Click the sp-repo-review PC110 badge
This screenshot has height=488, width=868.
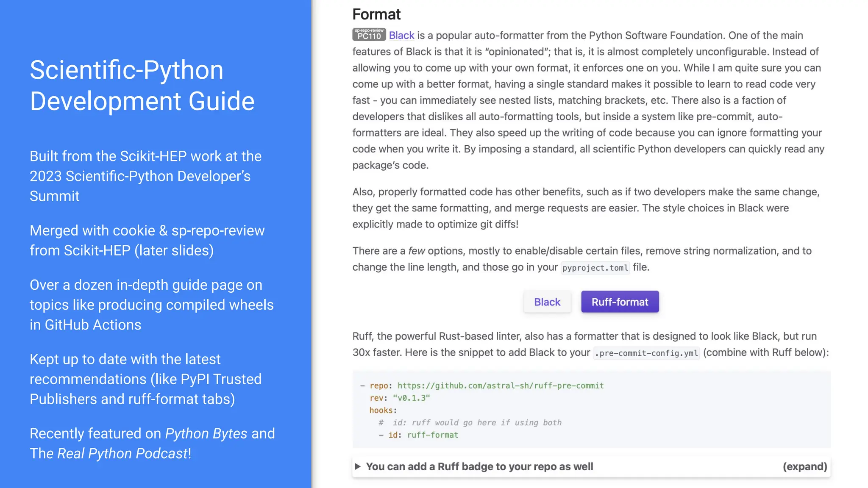pos(369,34)
